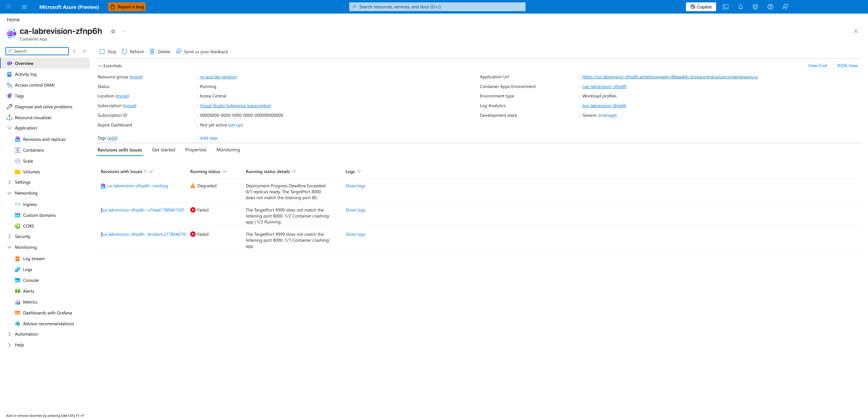Open CORS under Networking
The width and height of the screenshot is (868, 419).
coord(28,226)
